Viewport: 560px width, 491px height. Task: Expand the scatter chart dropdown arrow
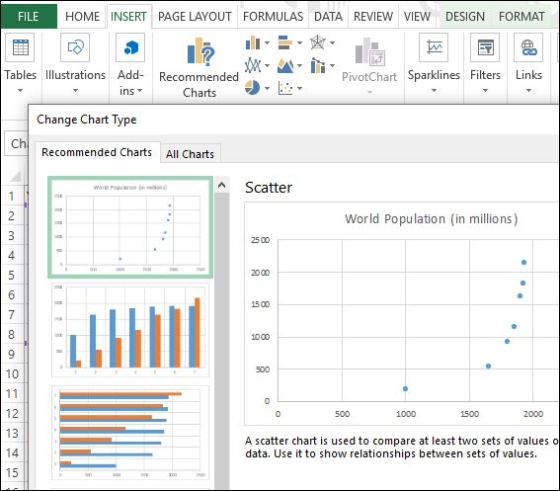coord(299,88)
